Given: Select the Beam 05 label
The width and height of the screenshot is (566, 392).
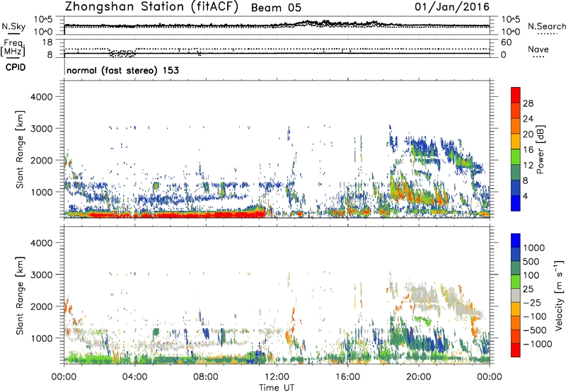Looking at the screenshot, I should (x=276, y=8).
